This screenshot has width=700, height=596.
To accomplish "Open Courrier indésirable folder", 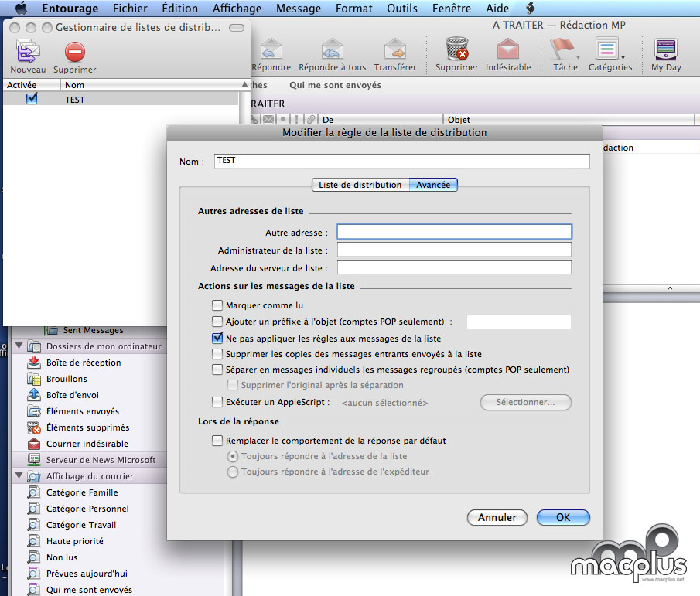I will coord(87,444).
